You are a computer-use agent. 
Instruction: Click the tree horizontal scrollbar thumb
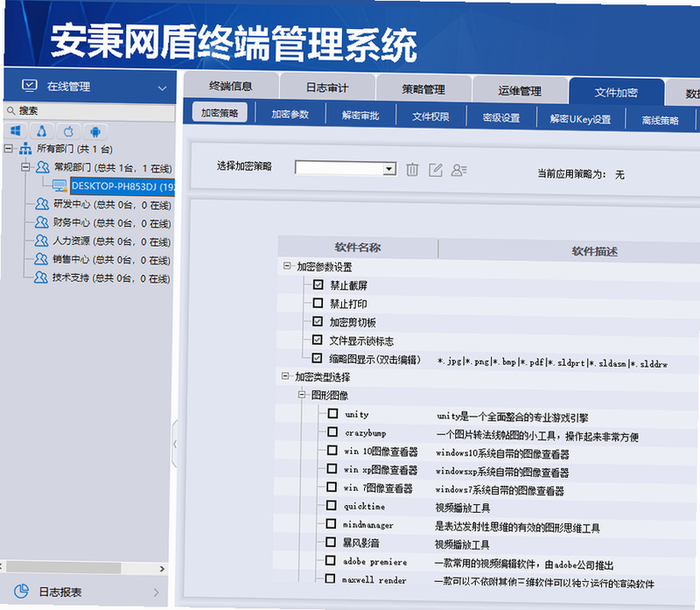(x=63, y=568)
